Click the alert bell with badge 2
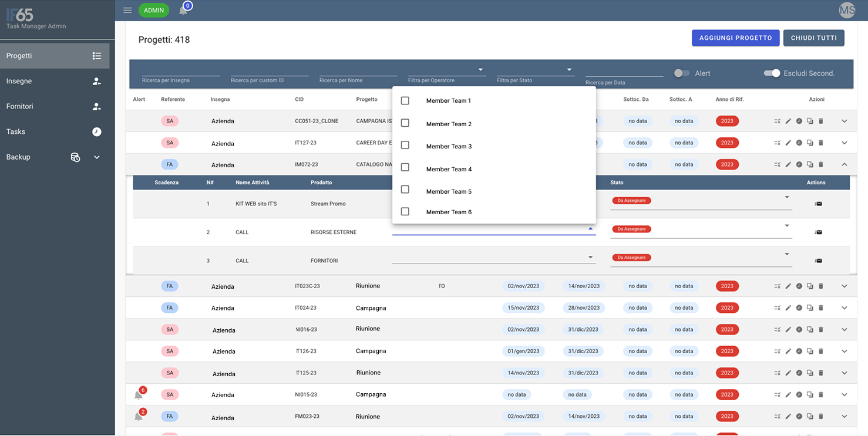 click(139, 416)
